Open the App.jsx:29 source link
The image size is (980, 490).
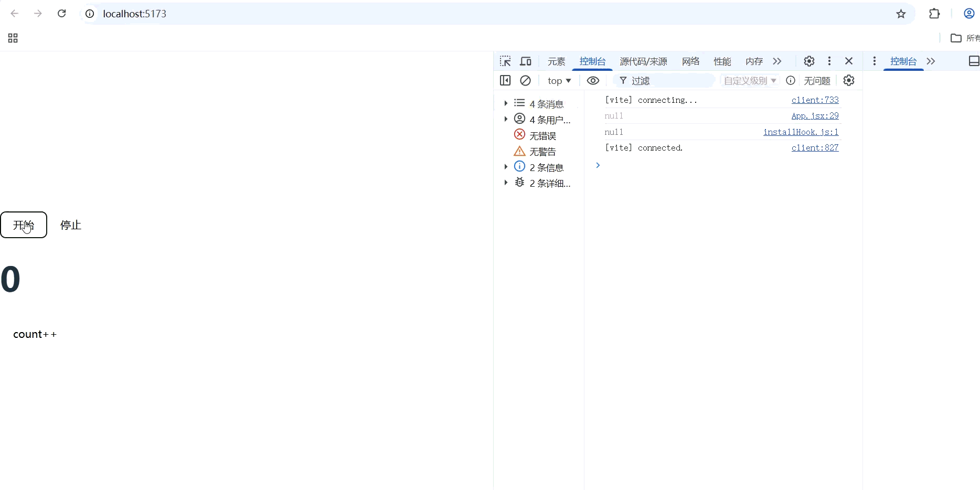815,115
